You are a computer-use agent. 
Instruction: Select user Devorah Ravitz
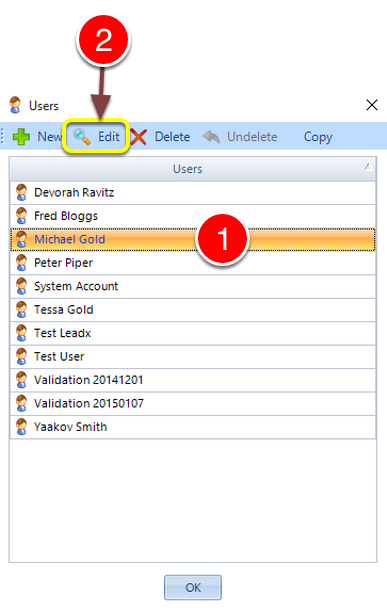[193, 192]
